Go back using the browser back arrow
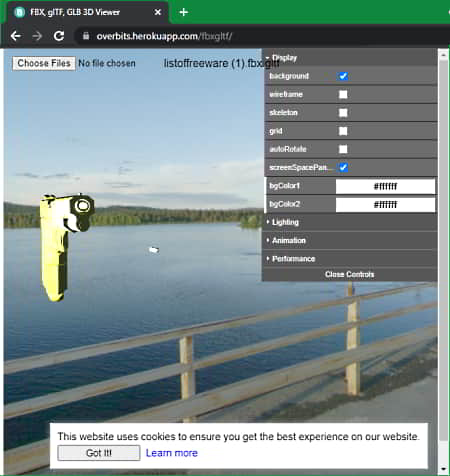The height and width of the screenshot is (476, 450). pos(15,36)
